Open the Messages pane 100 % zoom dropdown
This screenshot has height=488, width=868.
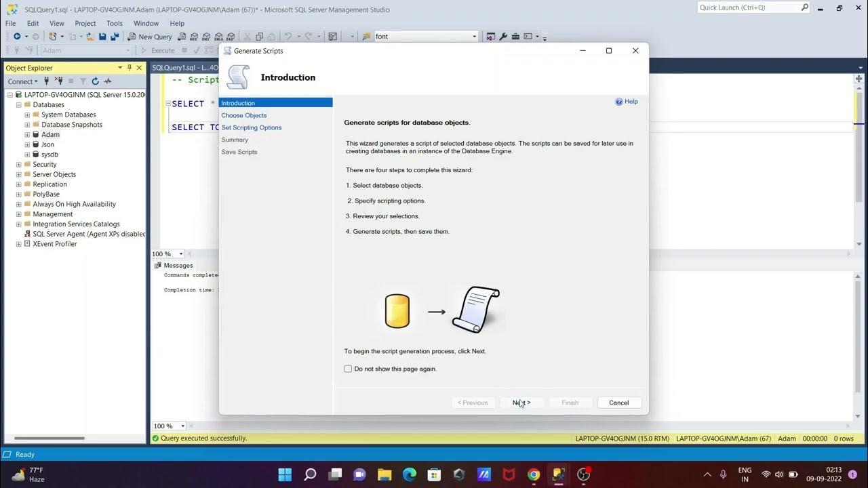[181, 426]
